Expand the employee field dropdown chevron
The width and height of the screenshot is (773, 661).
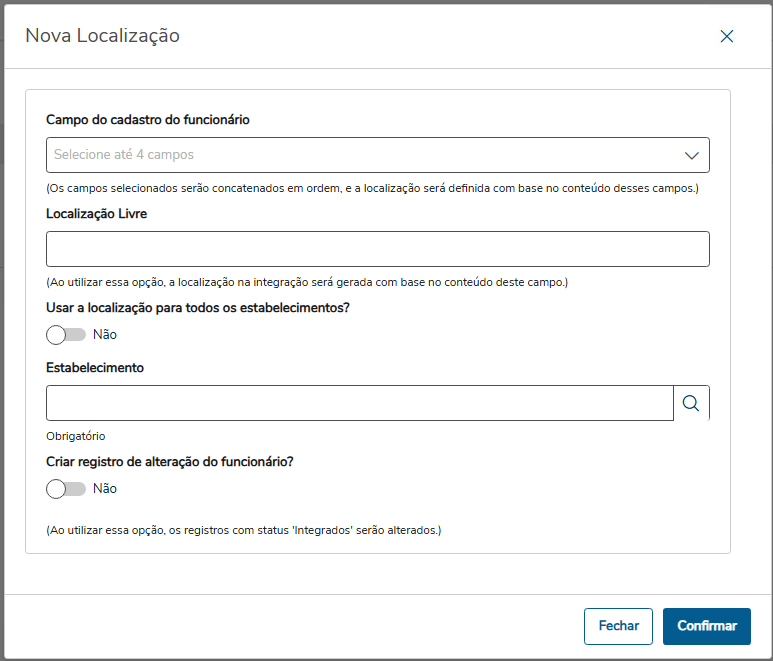pyautogui.click(x=691, y=155)
